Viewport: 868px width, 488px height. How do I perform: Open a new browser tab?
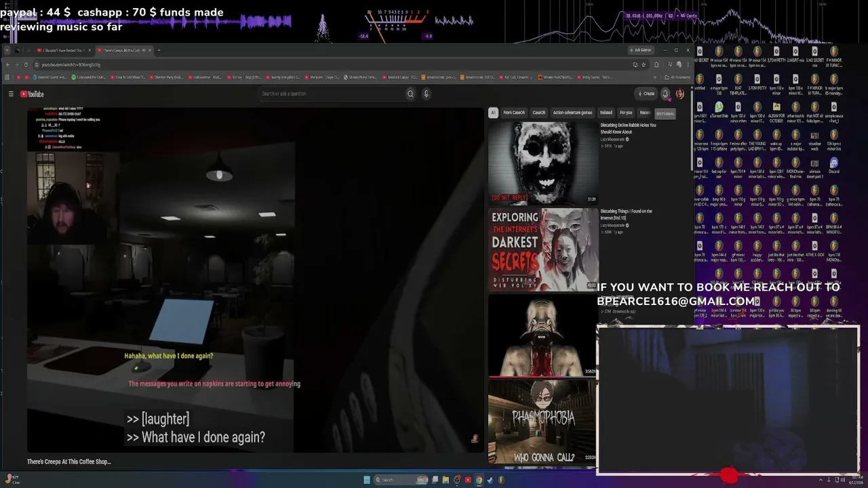(159, 50)
